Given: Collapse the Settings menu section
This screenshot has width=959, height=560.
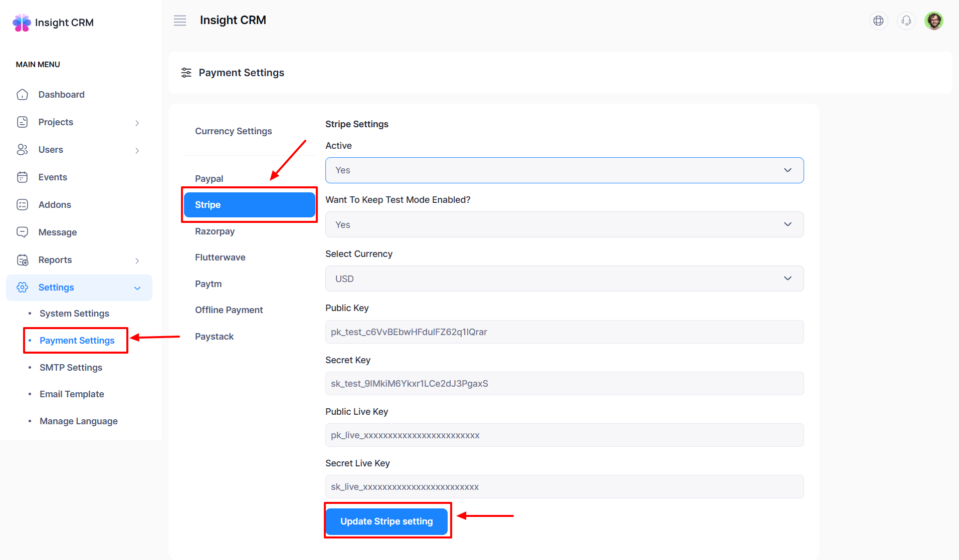Looking at the screenshot, I should [x=137, y=288].
